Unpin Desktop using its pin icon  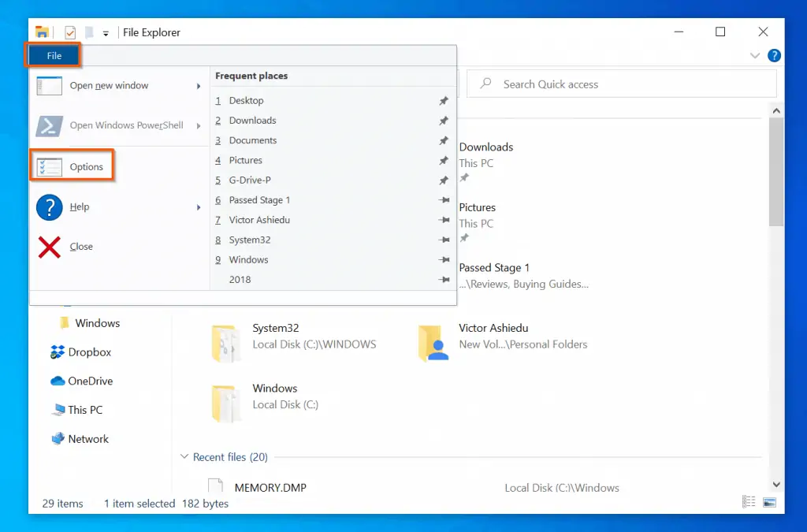[444, 101]
